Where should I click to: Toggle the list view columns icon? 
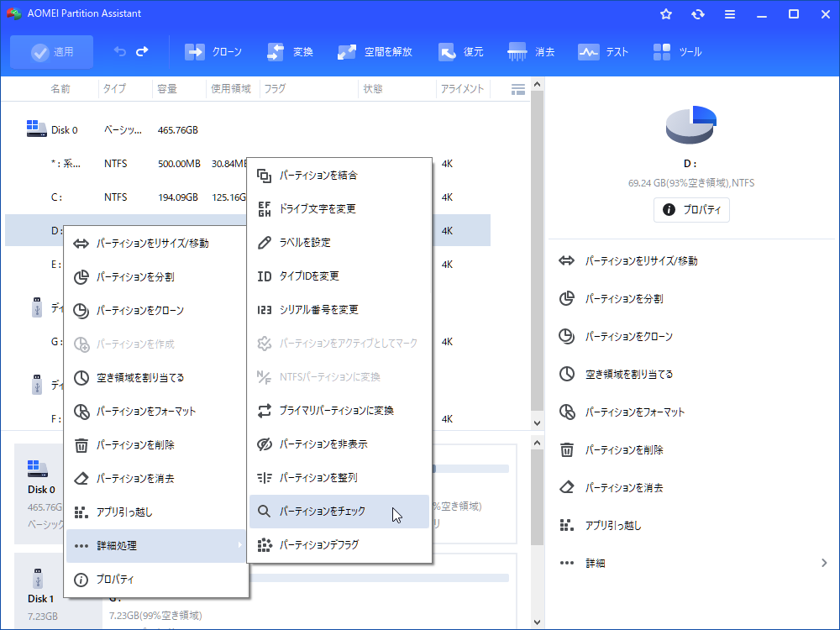click(x=518, y=89)
